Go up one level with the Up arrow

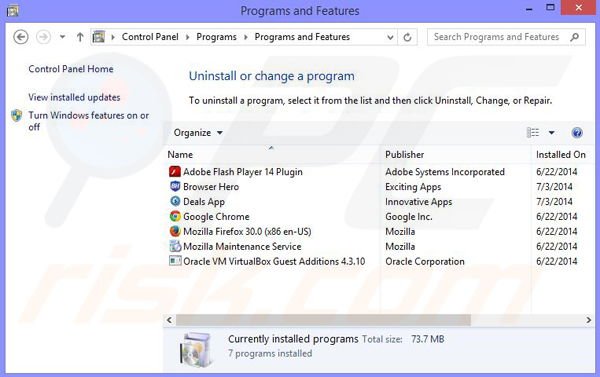point(80,37)
